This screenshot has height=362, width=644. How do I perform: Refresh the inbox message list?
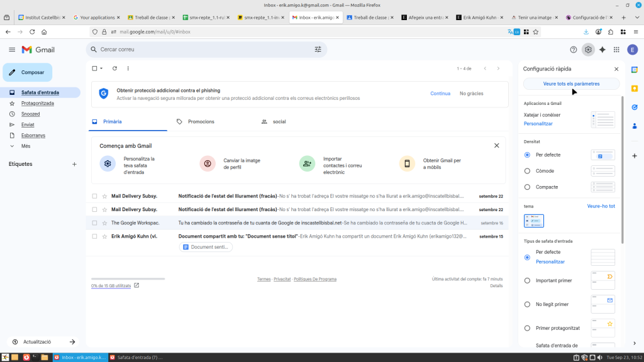[114, 69]
